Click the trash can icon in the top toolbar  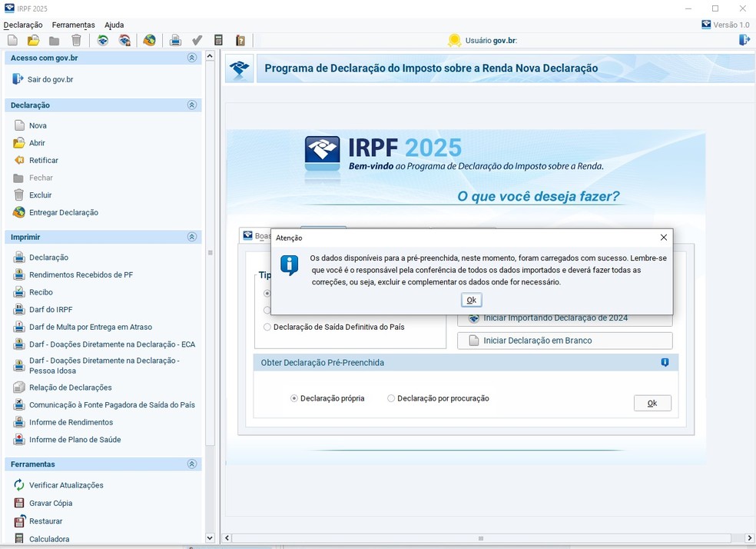pyautogui.click(x=76, y=41)
